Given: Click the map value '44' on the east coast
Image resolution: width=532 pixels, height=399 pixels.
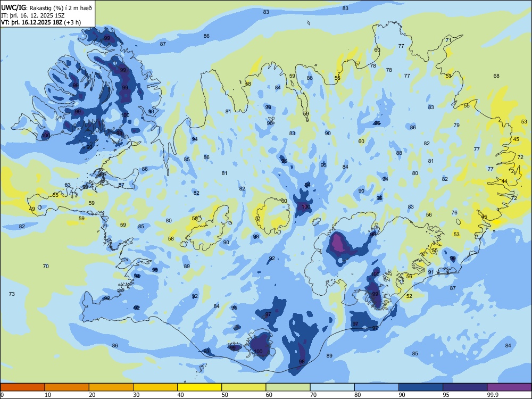Looking at the screenshot, I should 504,181.
